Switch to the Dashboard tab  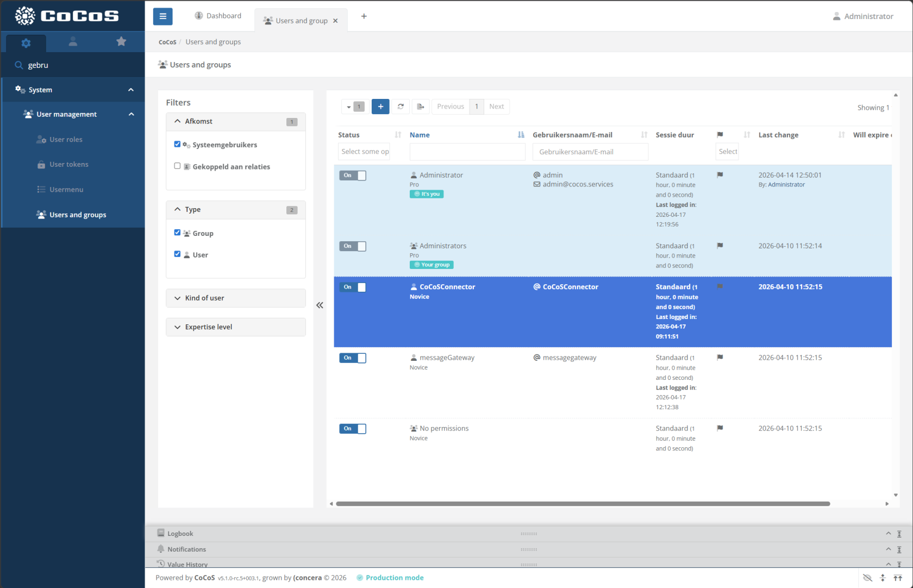click(218, 16)
